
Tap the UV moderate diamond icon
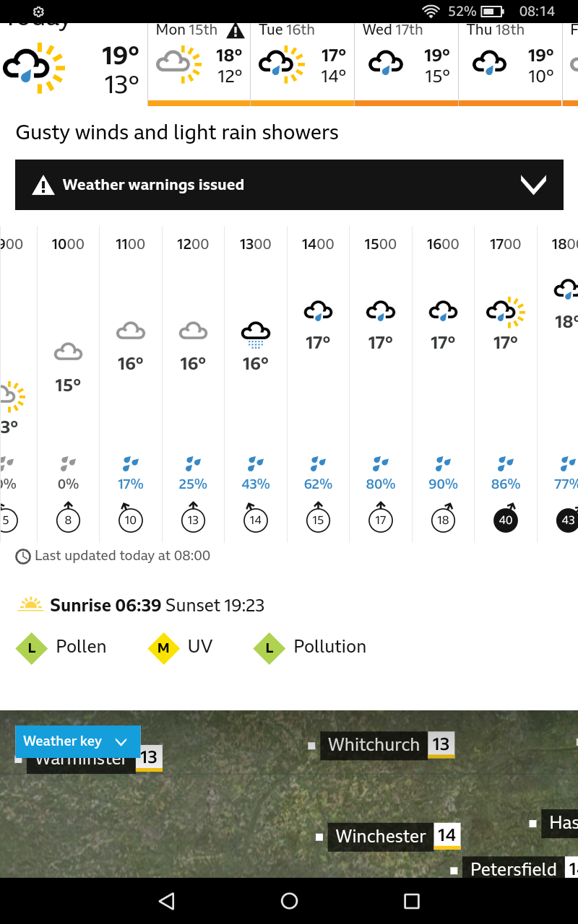click(x=163, y=648)
